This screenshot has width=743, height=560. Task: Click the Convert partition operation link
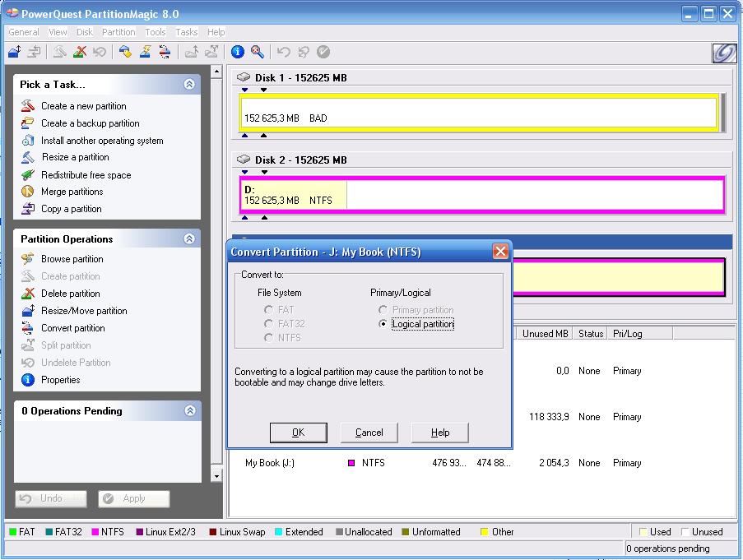[x=73, y=328]
